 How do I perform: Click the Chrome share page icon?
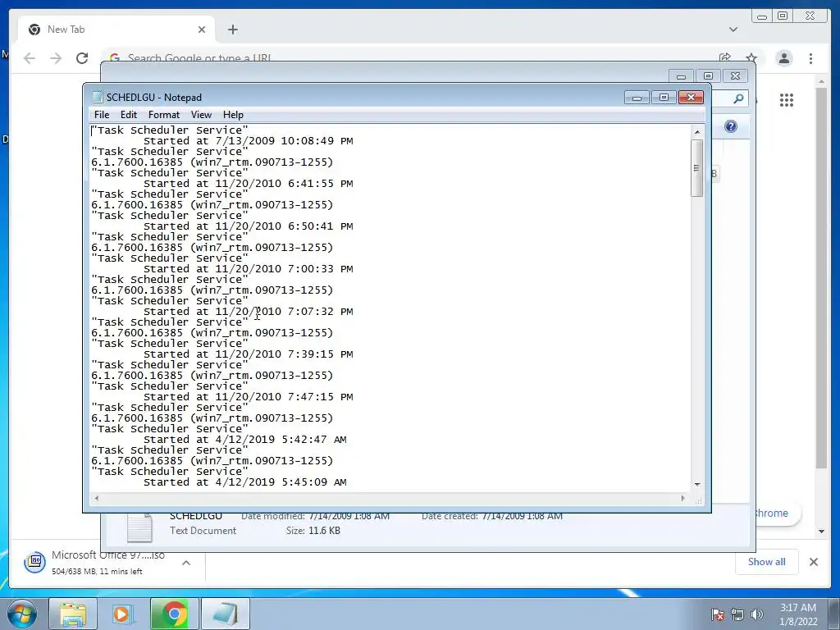pyautogui.click(x=725, y=57)
